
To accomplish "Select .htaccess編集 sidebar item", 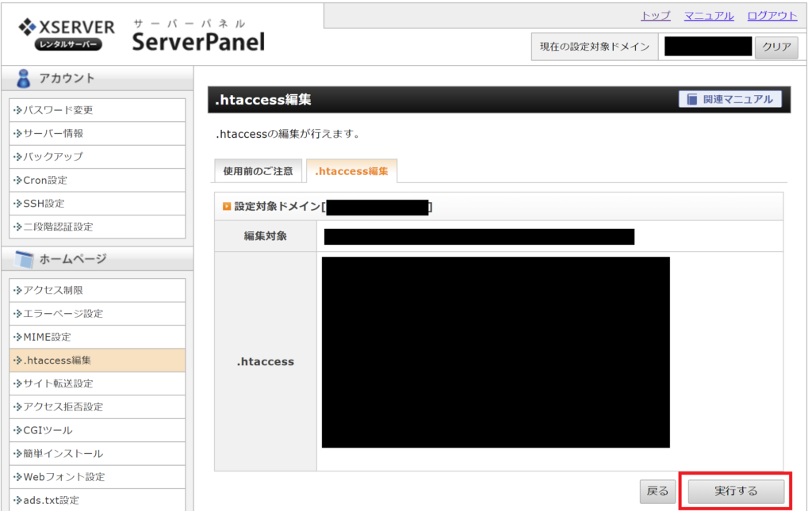I will [98, 360].
